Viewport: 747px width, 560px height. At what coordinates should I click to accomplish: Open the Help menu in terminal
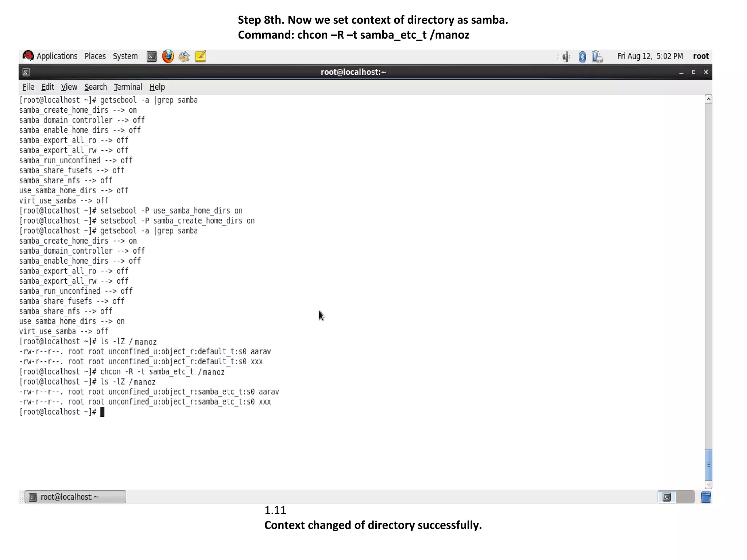point(157,87)
